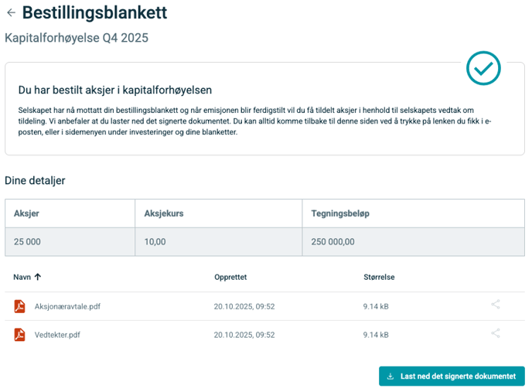Sort files by the Navn column
This screenshot has width=532, height=392.
click(x=22, y=277)
